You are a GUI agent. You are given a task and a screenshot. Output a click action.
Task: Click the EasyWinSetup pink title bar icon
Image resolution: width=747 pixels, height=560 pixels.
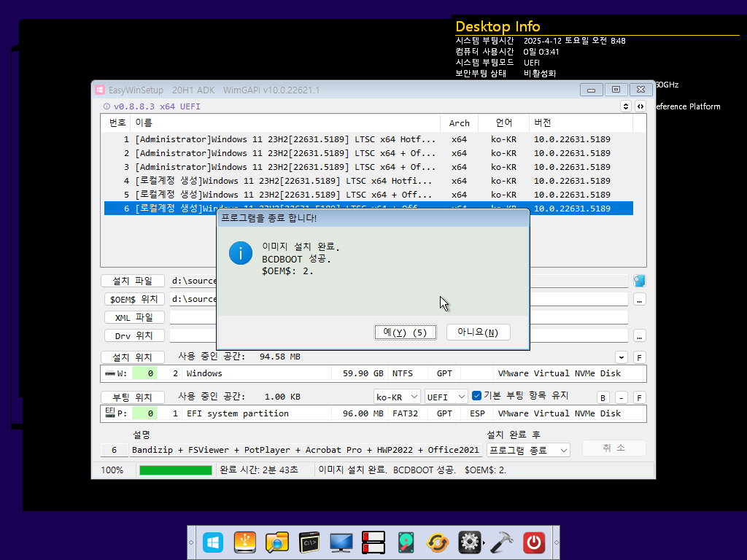point(100,90)
